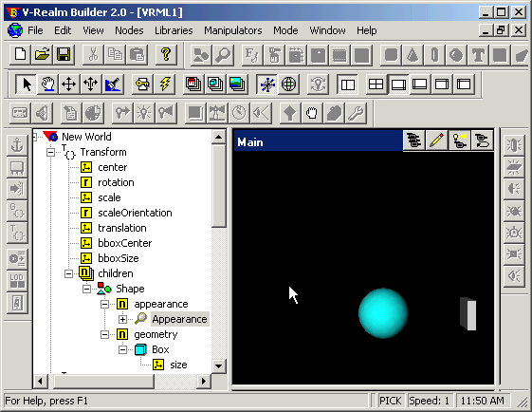Open the View menu
532x412 pixels.
93,30
